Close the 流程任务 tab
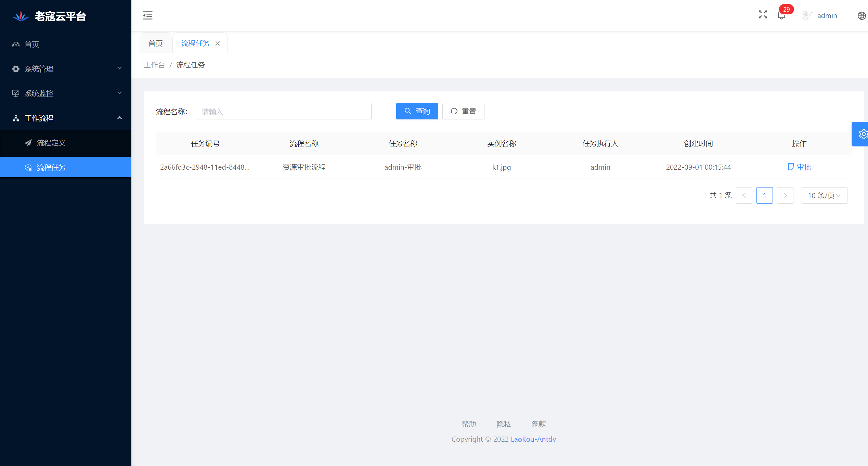The image size is (868, 466). (x=218, y=43)
